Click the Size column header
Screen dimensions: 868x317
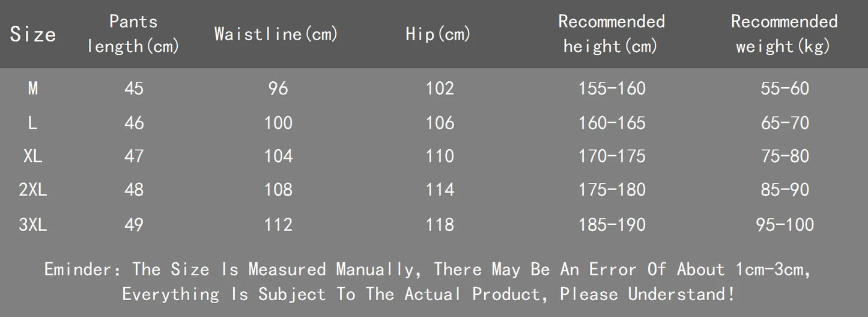tap(33, 34)
